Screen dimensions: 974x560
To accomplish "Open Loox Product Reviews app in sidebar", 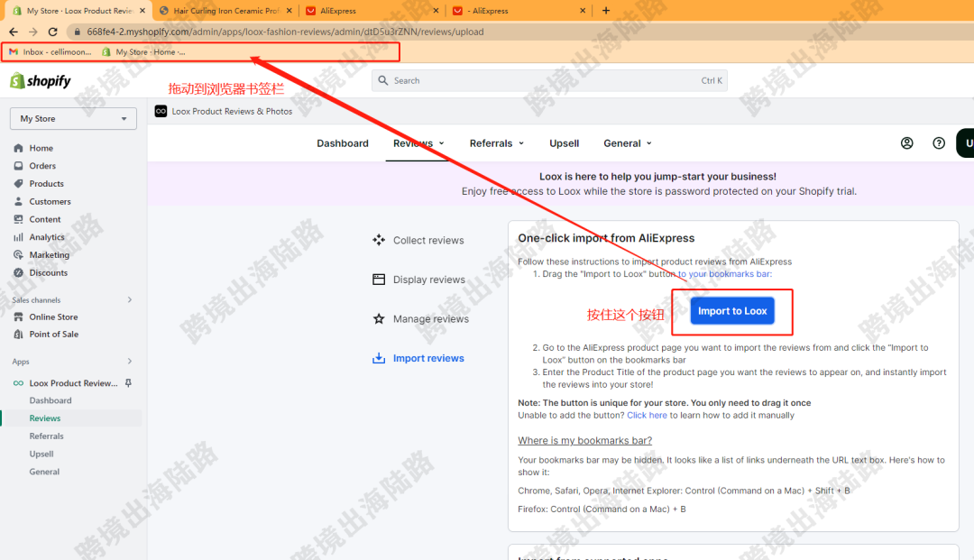I will point(73,383).
